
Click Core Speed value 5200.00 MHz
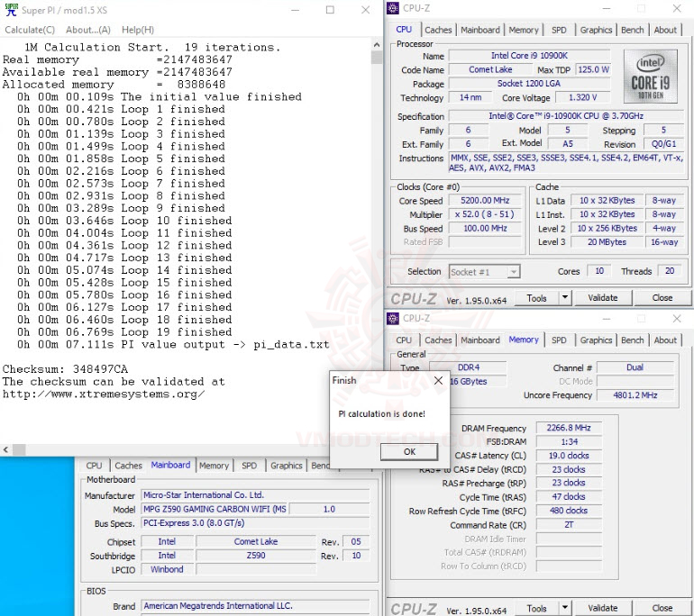click(x=485, y=200)
